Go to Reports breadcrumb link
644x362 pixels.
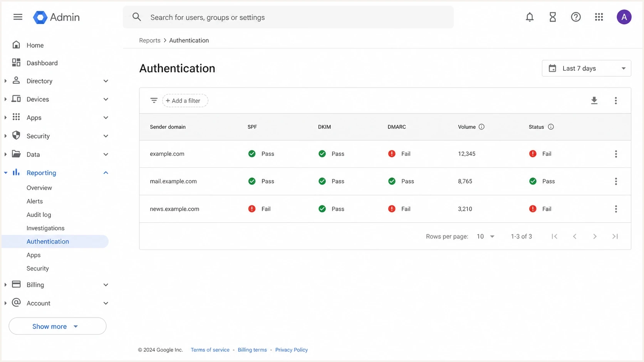coord(150,40)
